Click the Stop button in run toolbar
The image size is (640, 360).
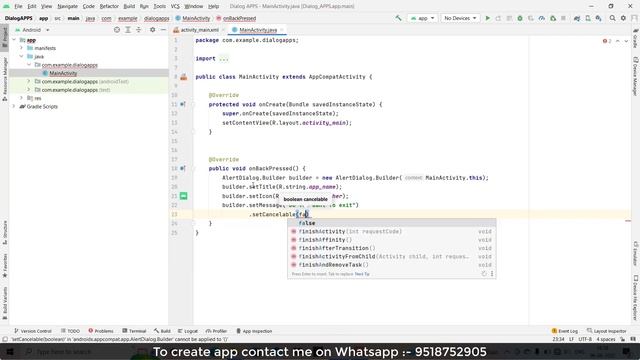563,18
